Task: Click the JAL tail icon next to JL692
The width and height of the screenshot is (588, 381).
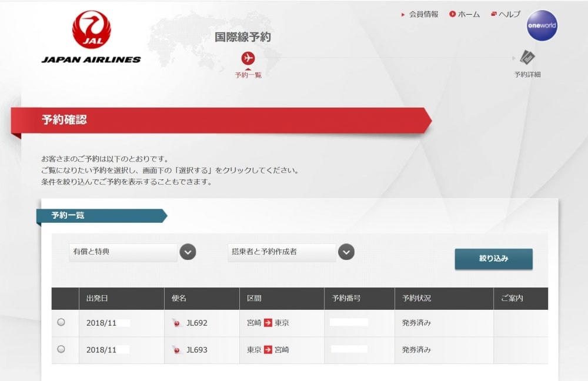Action: pos(176,323)
